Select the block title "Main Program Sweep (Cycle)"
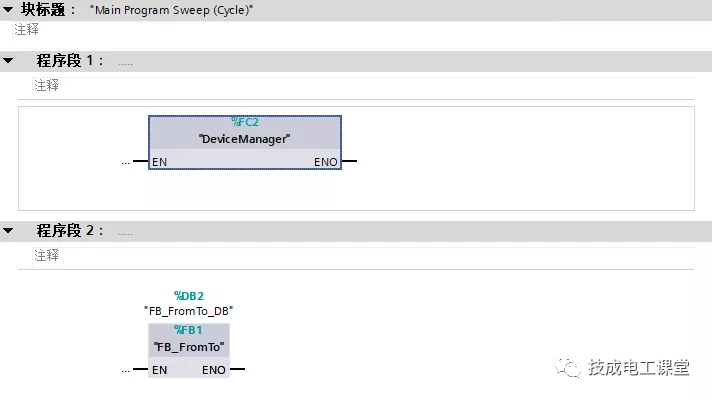712x398 pixels. [171, 10]
